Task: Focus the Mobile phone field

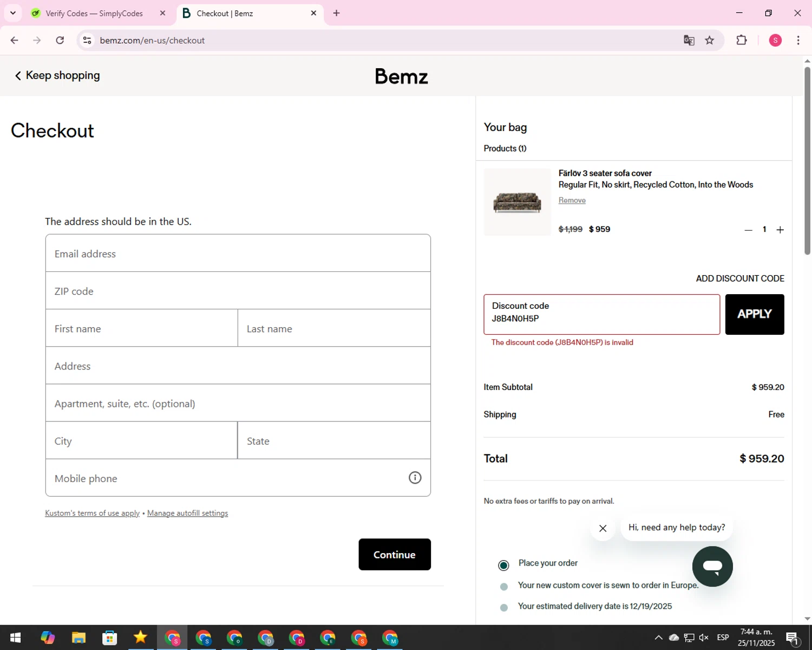Action: pos(238,478)
